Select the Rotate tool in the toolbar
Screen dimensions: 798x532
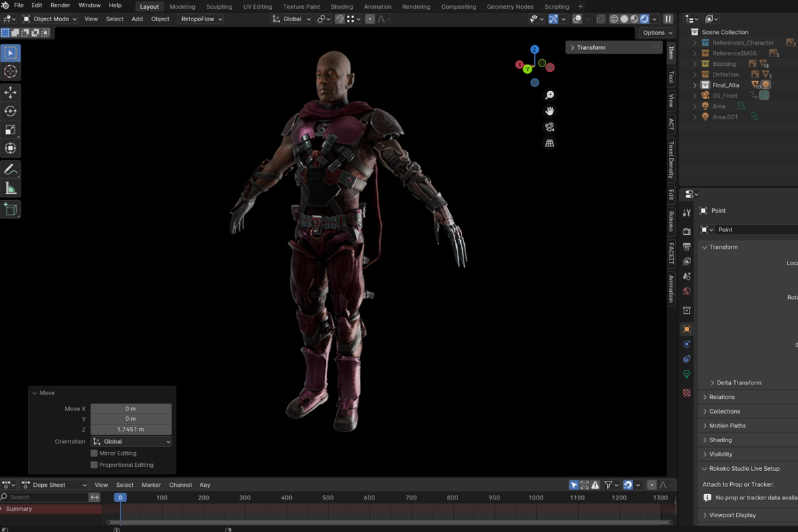(x=11, y=111)
